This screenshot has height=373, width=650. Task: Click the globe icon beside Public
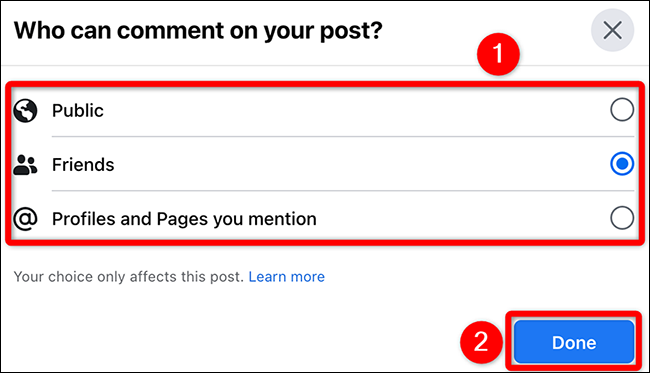tap(25, 111)
